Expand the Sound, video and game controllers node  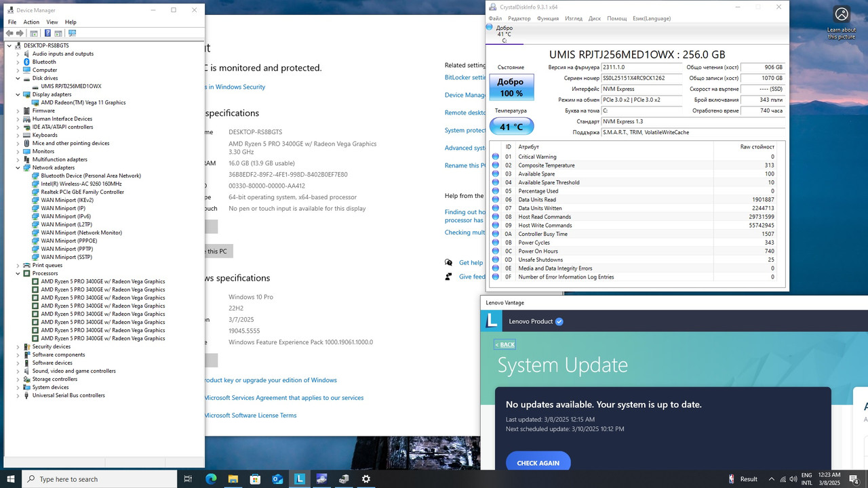18,371
